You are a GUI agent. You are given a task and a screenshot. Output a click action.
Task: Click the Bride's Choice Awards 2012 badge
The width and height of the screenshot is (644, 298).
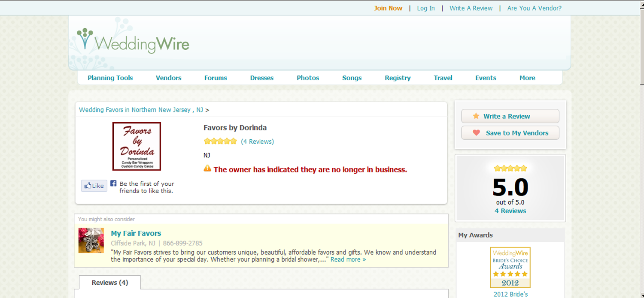[510, 267]
